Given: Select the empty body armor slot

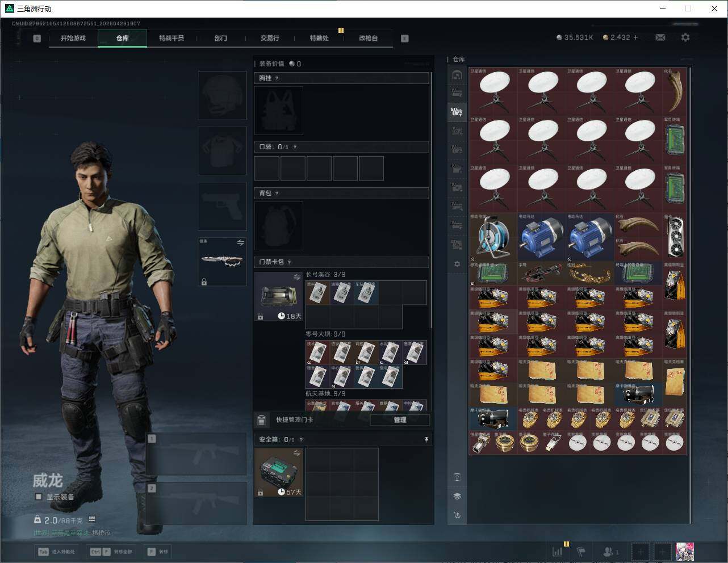Looking at the screenshot, I should (x=222, y=150).
